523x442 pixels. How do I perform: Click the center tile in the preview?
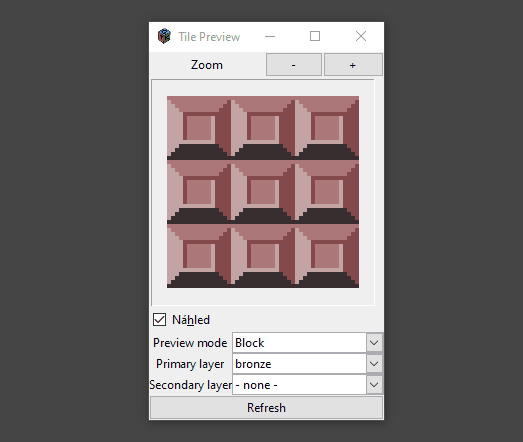coord(263,192)
